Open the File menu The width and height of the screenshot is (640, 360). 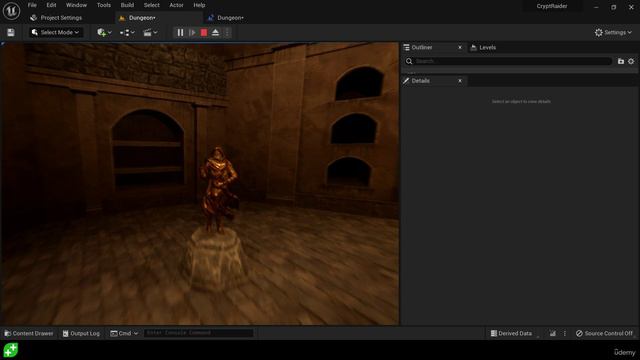pos(32,5)
